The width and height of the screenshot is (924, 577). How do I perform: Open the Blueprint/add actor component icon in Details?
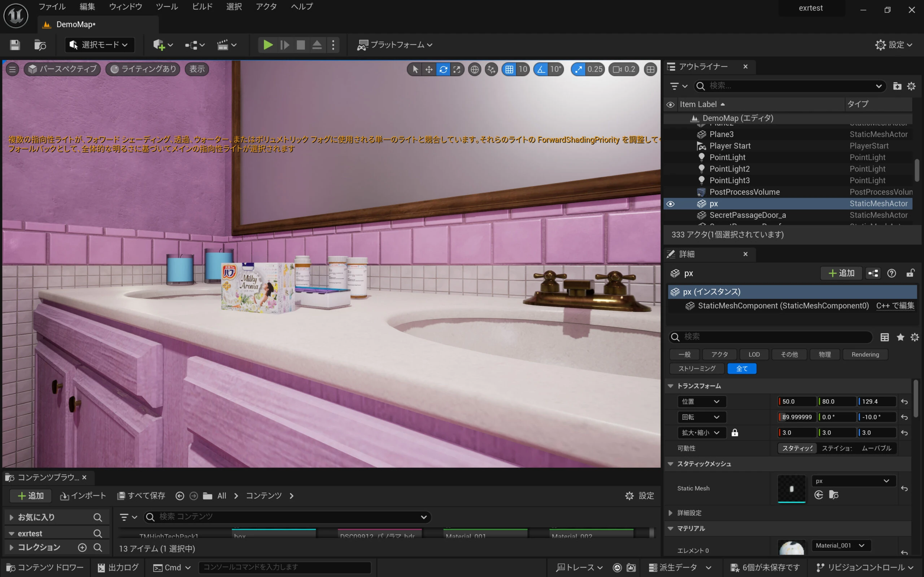point(873,273)
